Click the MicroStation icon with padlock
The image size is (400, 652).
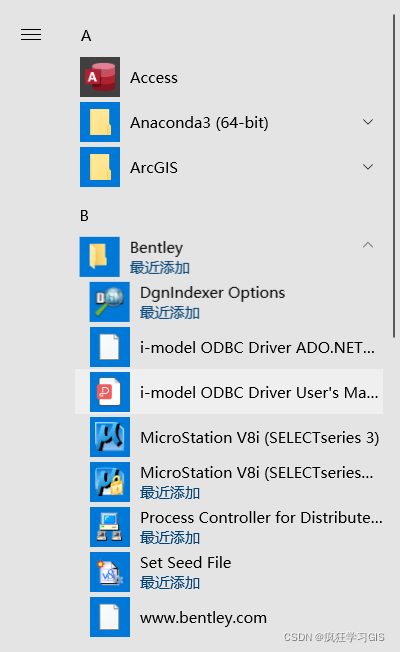point(110,482)
